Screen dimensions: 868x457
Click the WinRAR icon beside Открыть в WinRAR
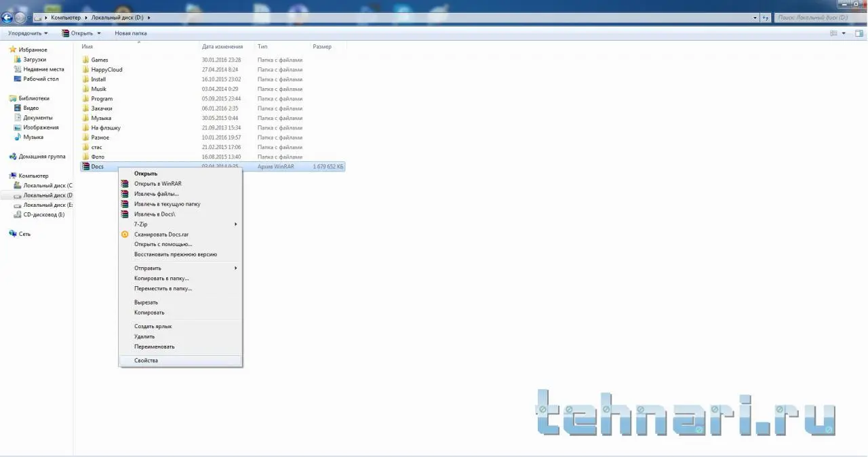tap(125, 184)
